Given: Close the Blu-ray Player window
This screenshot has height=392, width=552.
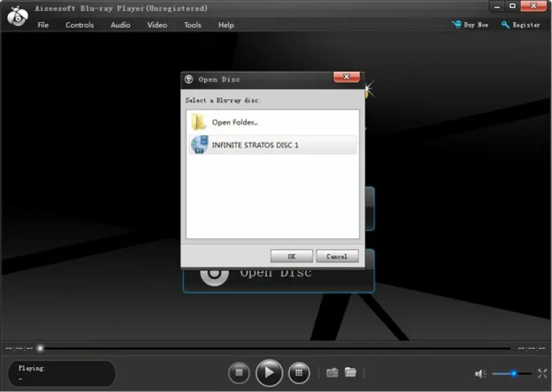Looking at the screenshot, I should point(533,6).
